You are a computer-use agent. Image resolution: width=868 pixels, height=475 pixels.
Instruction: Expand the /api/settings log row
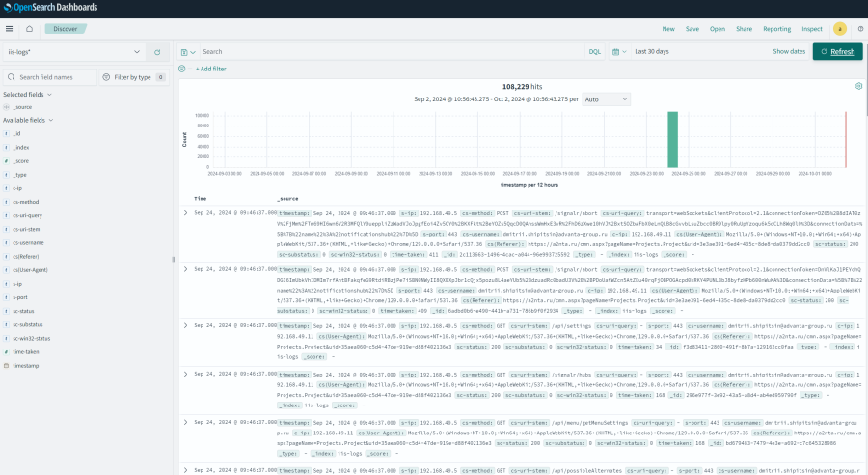[185, 326]
